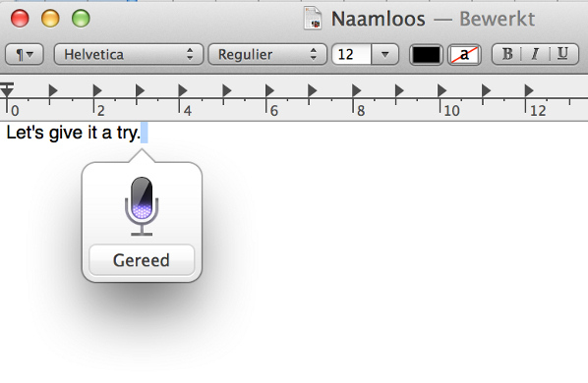
Task: Select the tab stop at ruler mark 12
Action: (x=529, y=90)
